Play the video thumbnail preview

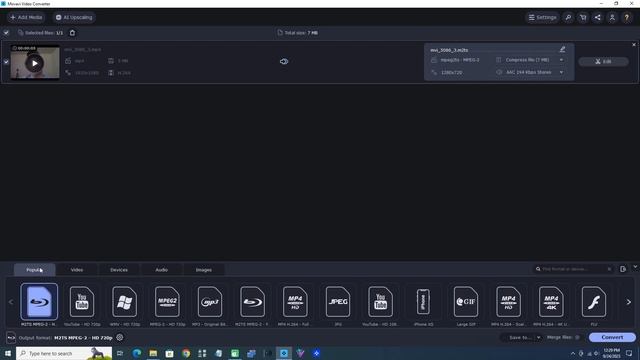pyautogui.click(x=35, y=63)
